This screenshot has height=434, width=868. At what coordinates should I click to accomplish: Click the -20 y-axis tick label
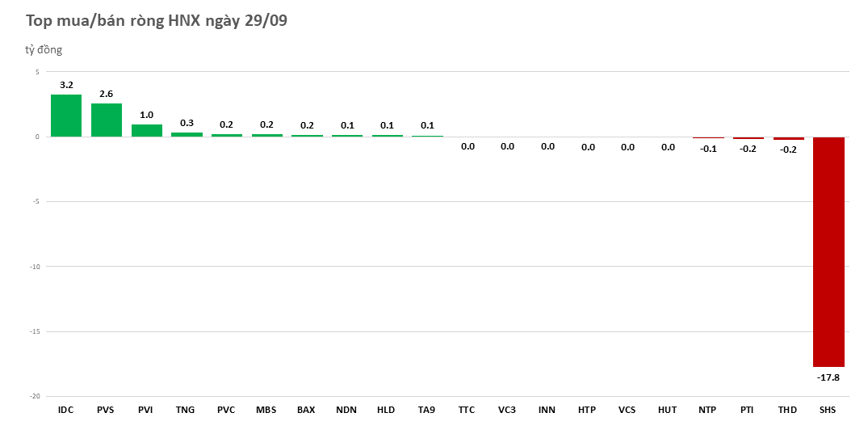[35, 396]
